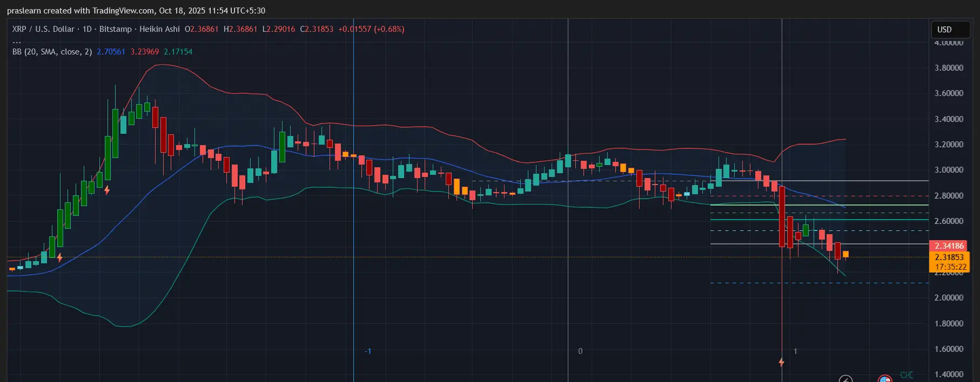Click the open value O2.36861 in header

(x=202, y=29)
